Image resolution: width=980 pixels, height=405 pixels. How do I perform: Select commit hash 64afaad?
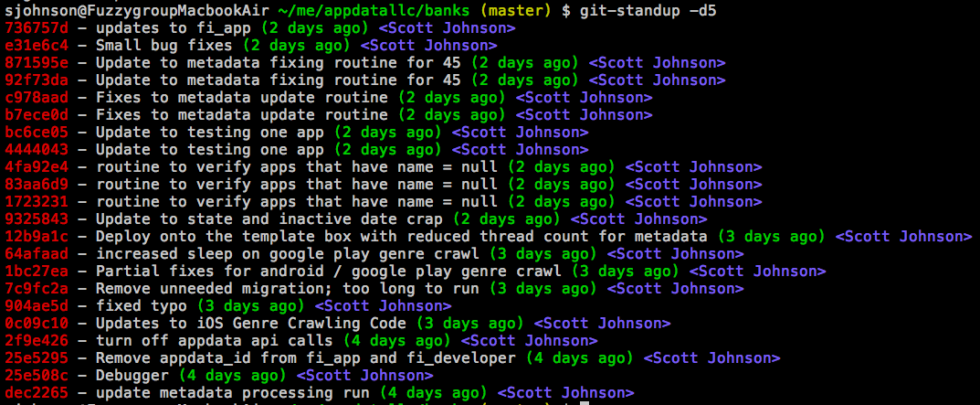[x=37, y=254]
